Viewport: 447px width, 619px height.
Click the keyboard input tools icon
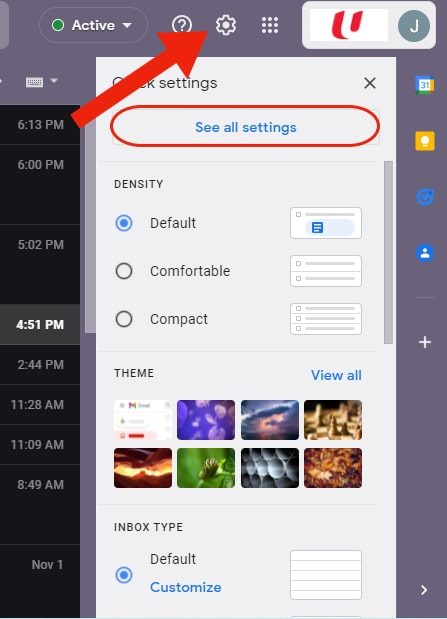click(x=34, y=82)
